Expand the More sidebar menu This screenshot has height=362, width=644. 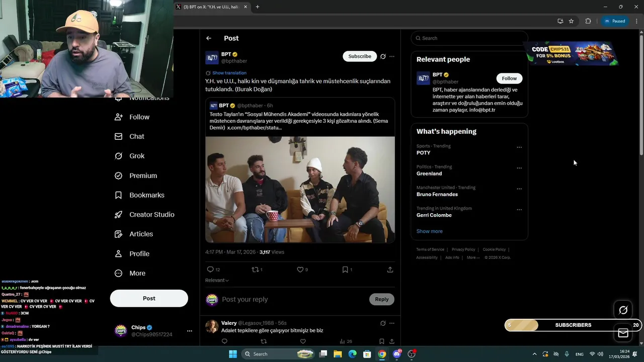pos(130,273)
